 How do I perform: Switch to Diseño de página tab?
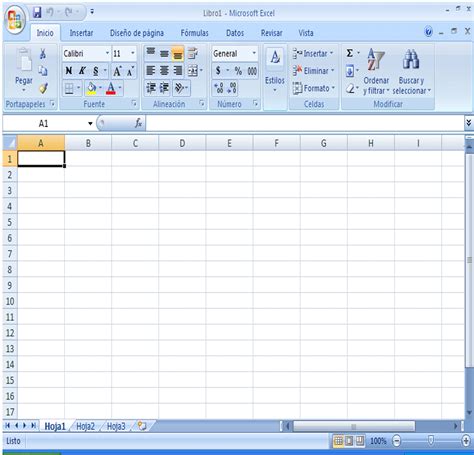tap(137, 33)
